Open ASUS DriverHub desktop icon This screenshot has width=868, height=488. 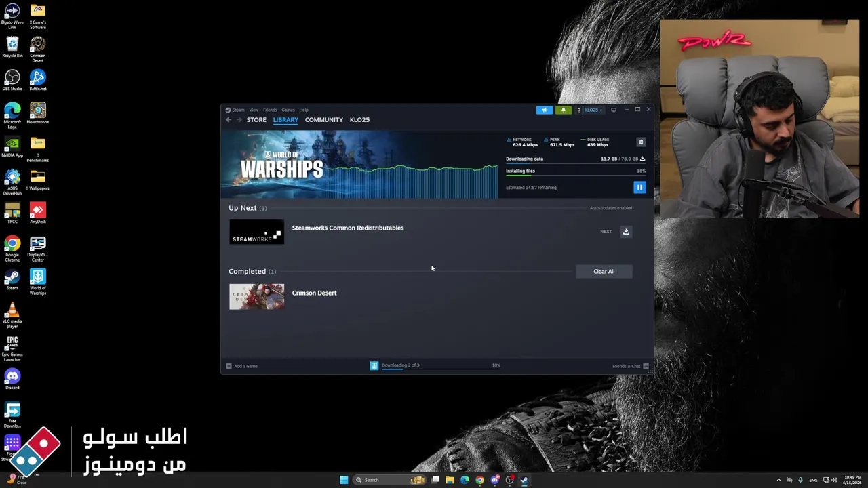tap(12, 183)
